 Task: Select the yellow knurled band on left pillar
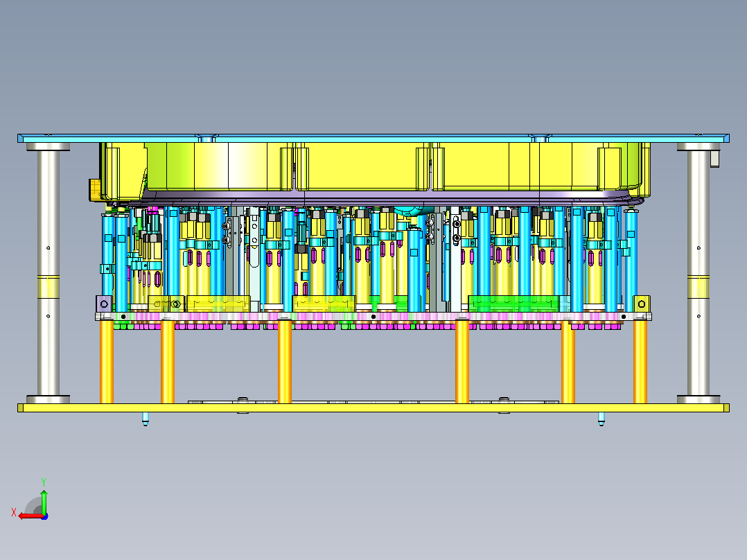point(48,287)
